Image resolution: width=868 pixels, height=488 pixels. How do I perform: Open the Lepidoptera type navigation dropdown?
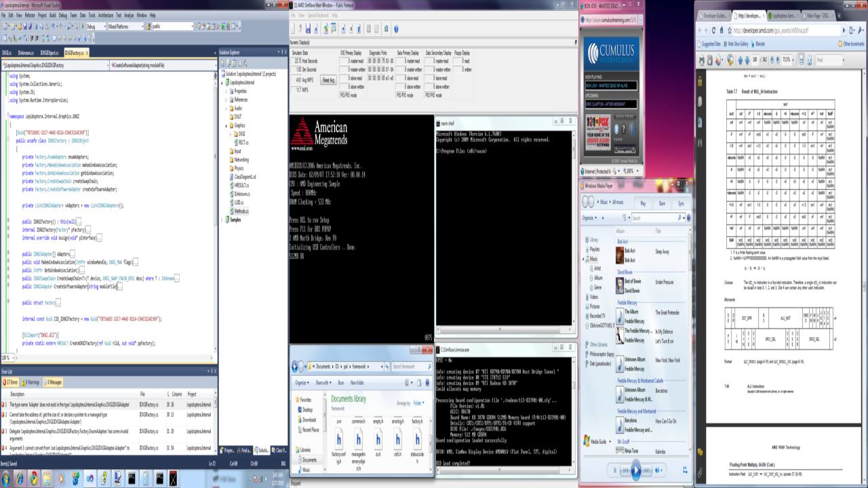(x=54, y=65)
